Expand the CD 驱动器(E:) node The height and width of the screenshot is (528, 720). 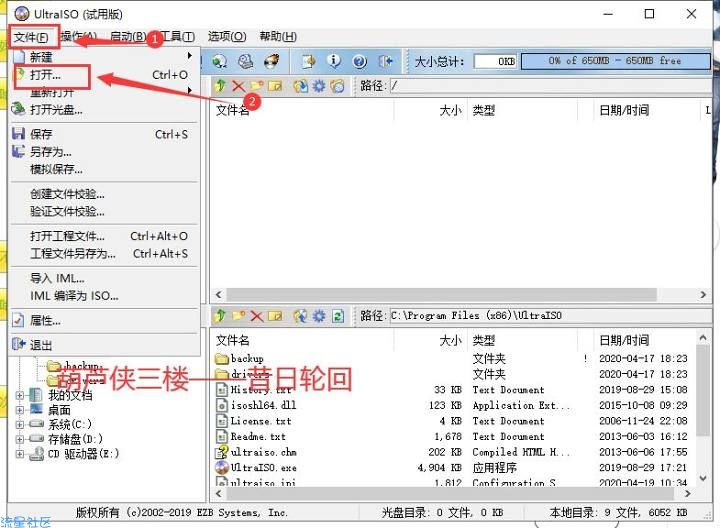[x=20, y=454]
